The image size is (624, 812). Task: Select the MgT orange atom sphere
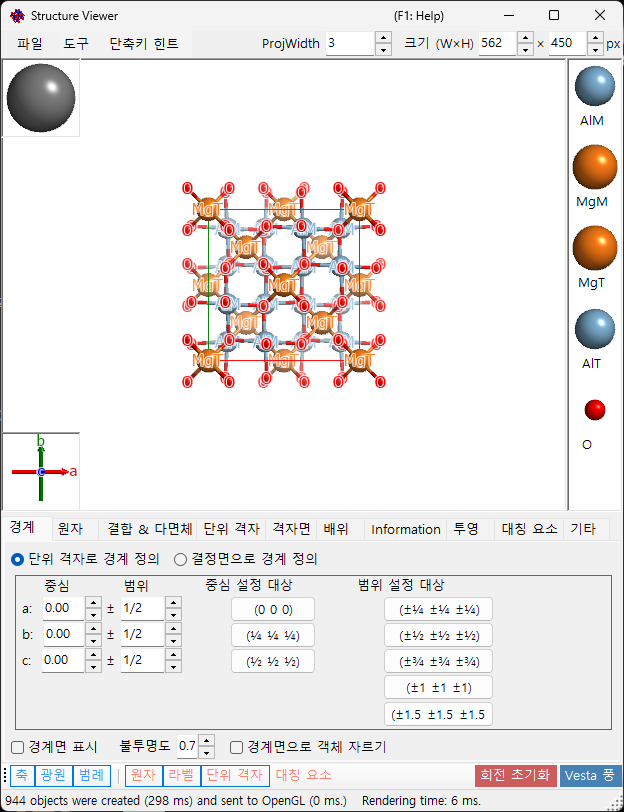tap(594, 248)
